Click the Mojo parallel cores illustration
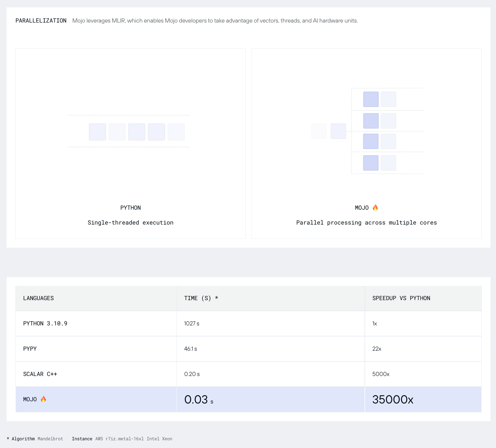 click(368, 131)
